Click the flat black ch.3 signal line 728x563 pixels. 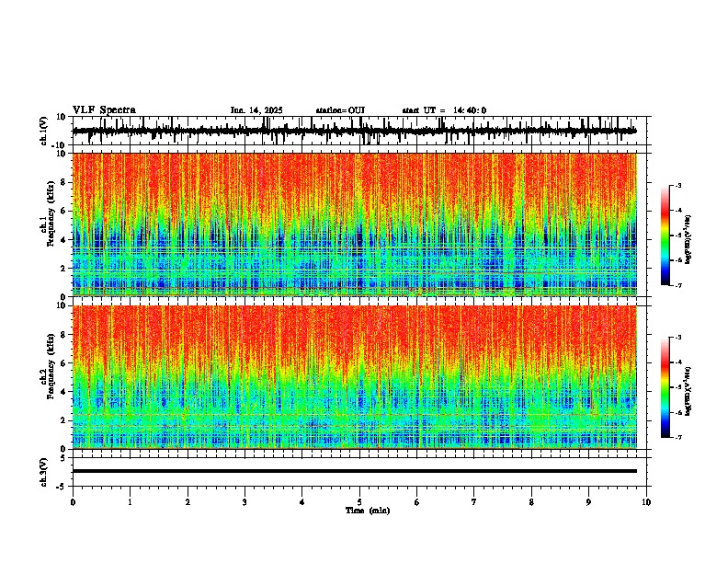point(355,471)
